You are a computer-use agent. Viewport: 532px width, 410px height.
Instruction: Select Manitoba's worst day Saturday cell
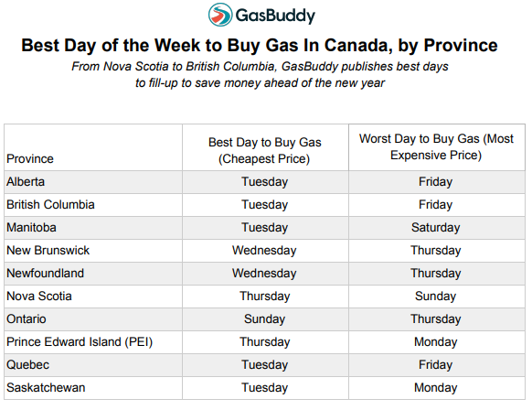click(x=437, y=228)
